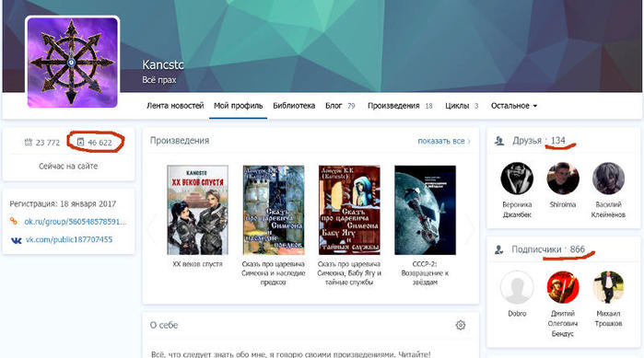Open the vk.com/public187707455 link

[69, 239]
